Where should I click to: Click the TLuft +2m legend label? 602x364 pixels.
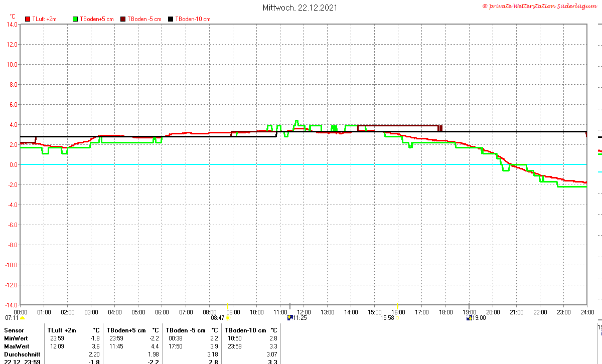point(44,19)
